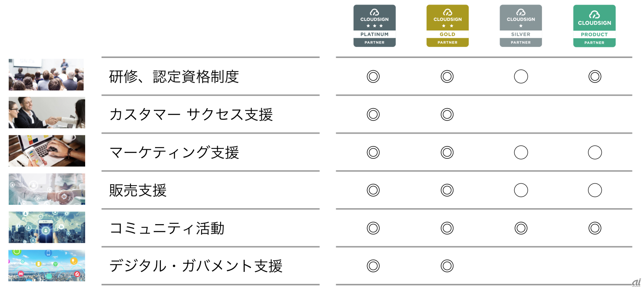
Task: Click the CloudSign Product Partner badge
Action: pos(594,26)
